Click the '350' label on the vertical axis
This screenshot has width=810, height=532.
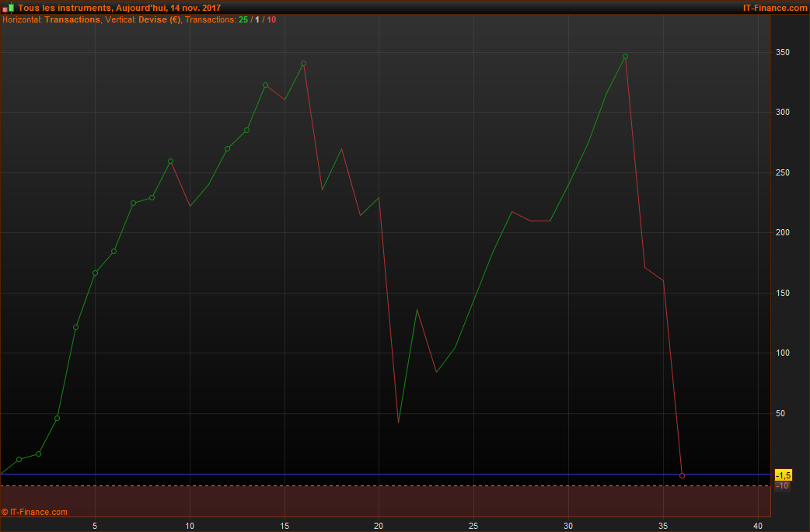(x=783, y=52)
